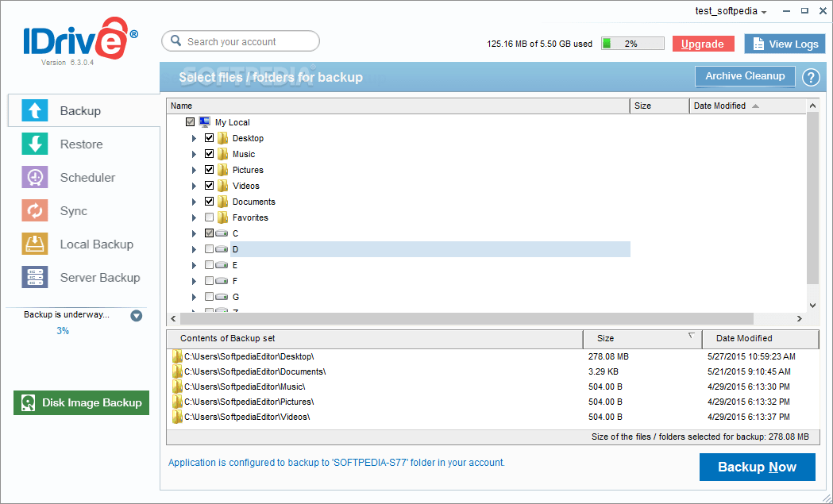Click the Disk Image Backup button
This screenshot has width=833, height=504.
[x=81, y=402]
